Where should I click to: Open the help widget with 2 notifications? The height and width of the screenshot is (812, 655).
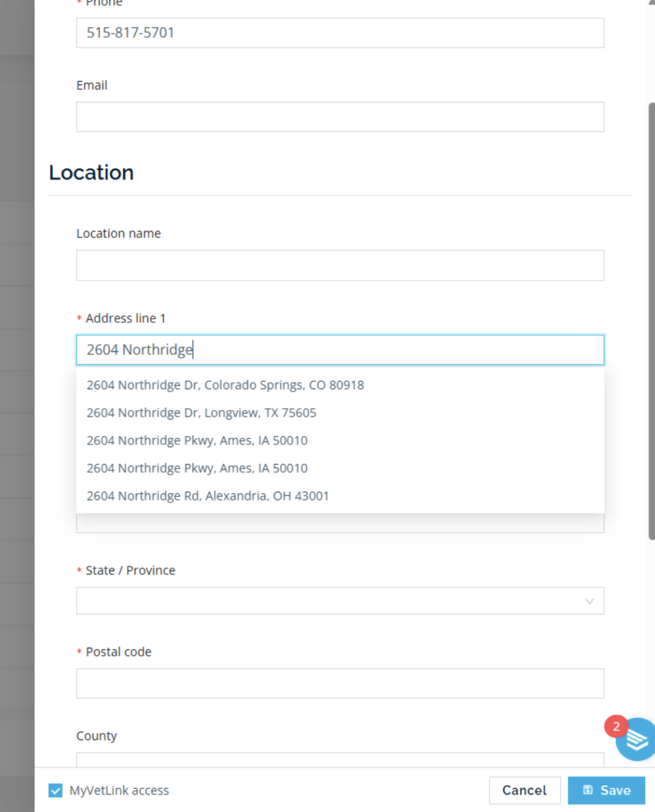(636, 739)
